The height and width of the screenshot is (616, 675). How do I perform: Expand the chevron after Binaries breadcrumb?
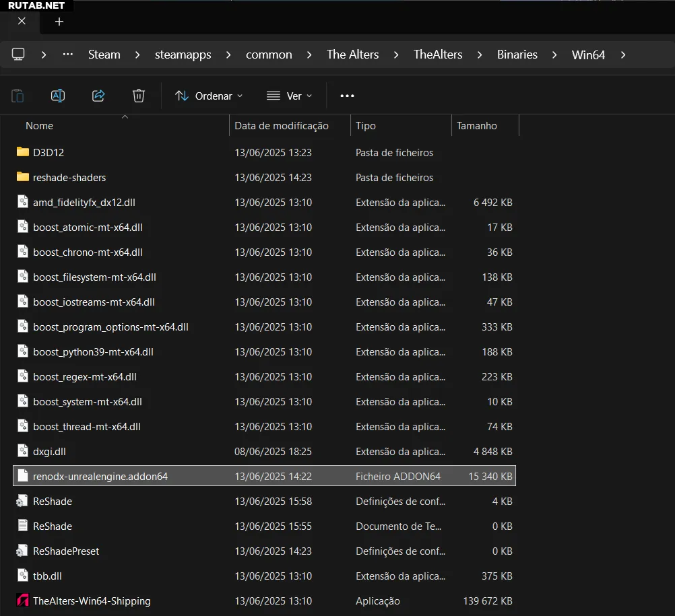point(554,55)
